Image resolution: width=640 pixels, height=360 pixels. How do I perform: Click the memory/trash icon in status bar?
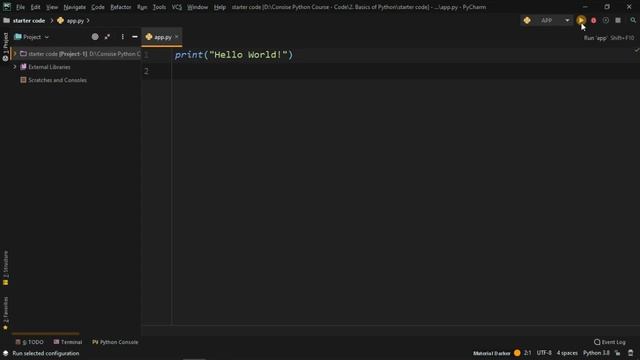click(631, 353)
